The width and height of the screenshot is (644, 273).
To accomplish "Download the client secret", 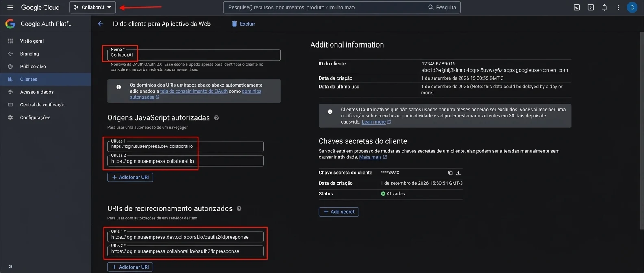I will [x=458, y=173].
